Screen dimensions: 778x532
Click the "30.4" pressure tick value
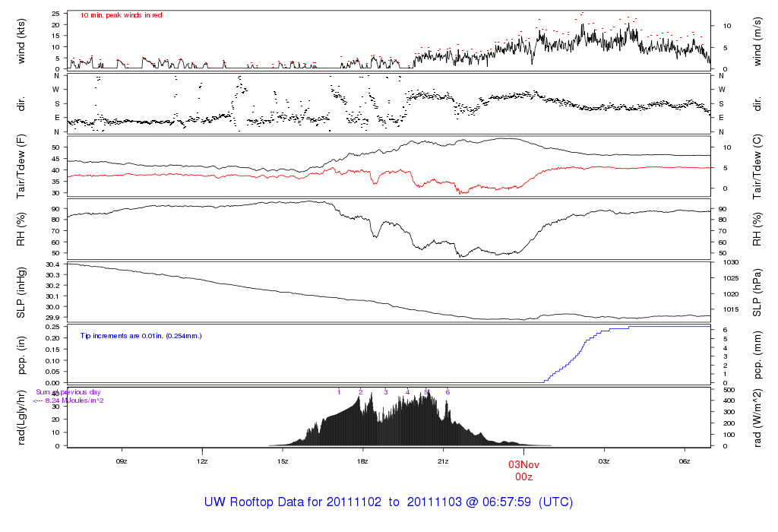click(x=53, y=264)
